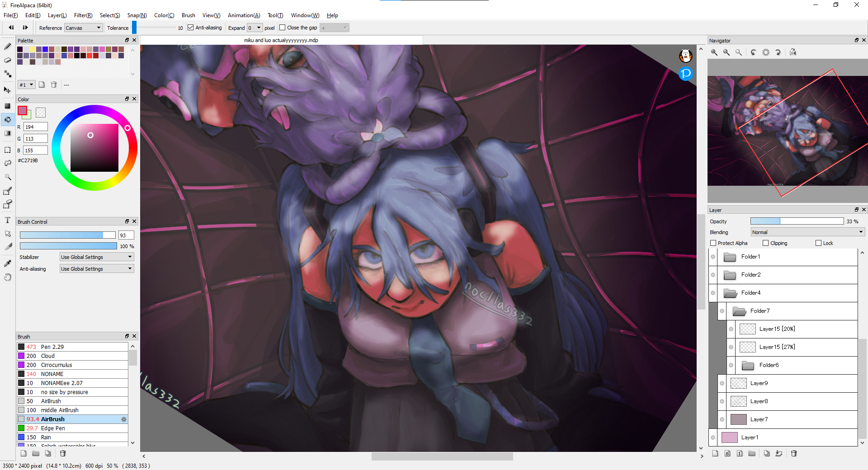
Task: Merge layer down icon
Action: point(779,453)
